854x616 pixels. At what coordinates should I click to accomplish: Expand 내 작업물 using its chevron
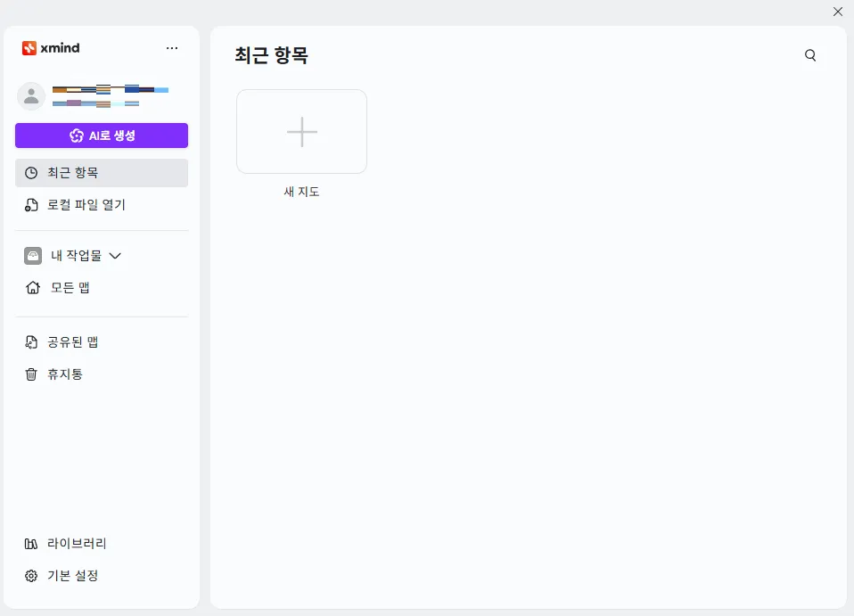pyautogui.click(x=115, y=255)
